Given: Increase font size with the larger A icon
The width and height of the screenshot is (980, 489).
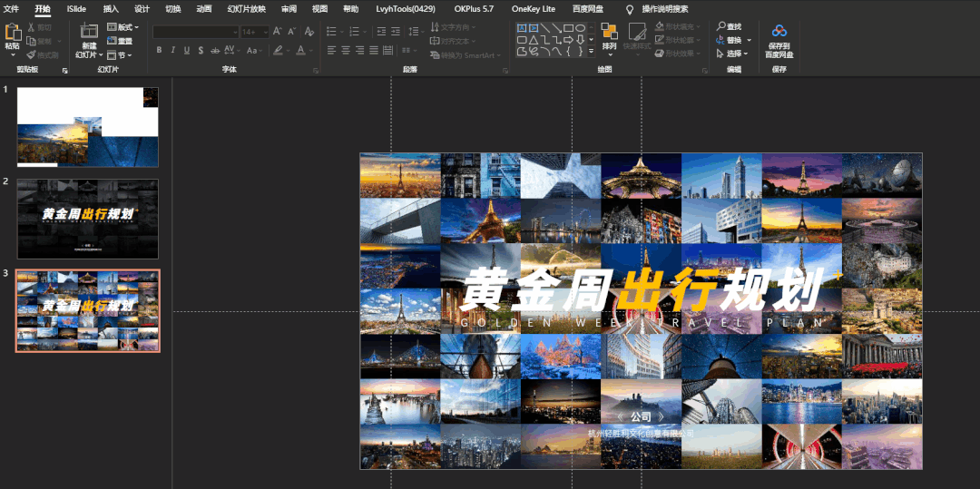Looking at the screenshot, I should (278, 31).
